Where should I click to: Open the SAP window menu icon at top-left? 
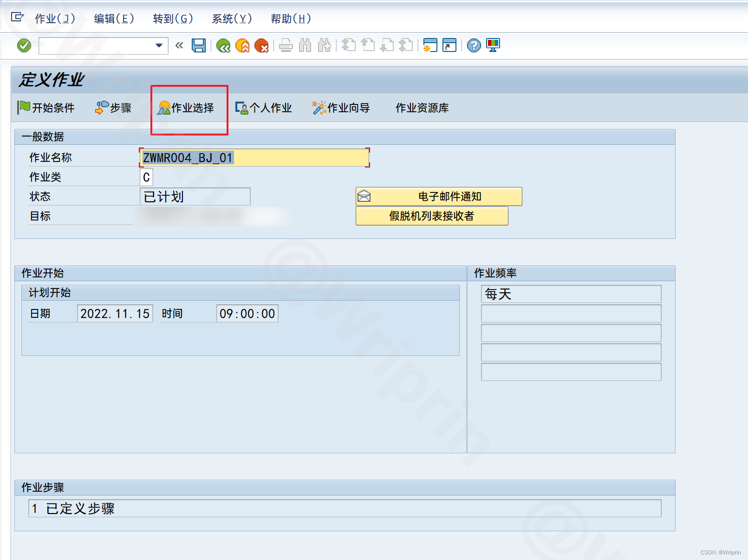pyautogui.click(x=17, y=17)
